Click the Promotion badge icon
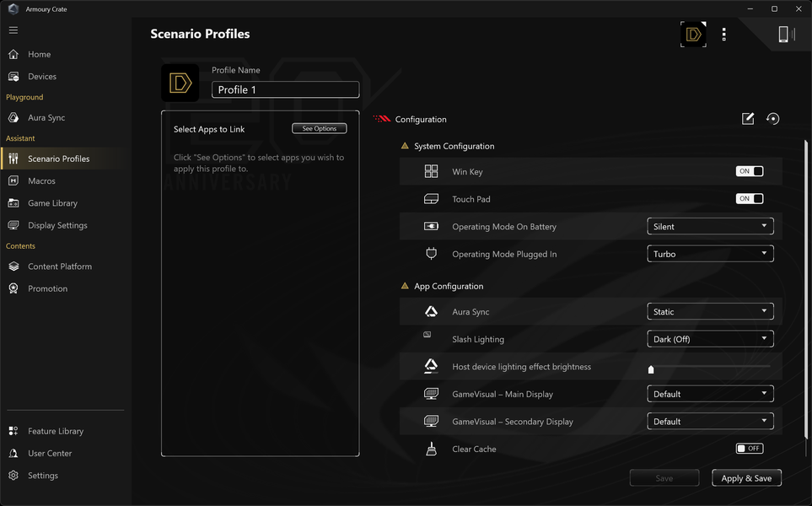This screenshot has width=812, height=506. coord(13,288)
